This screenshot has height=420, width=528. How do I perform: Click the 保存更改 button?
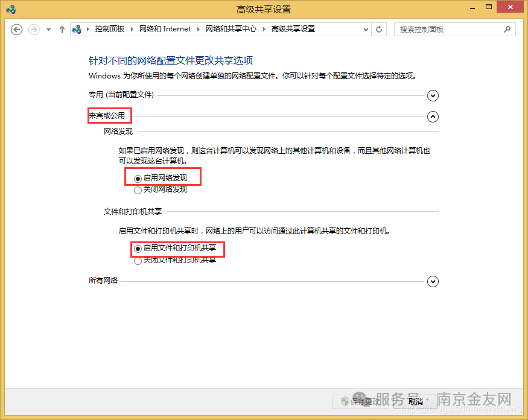tap(363, 401)
